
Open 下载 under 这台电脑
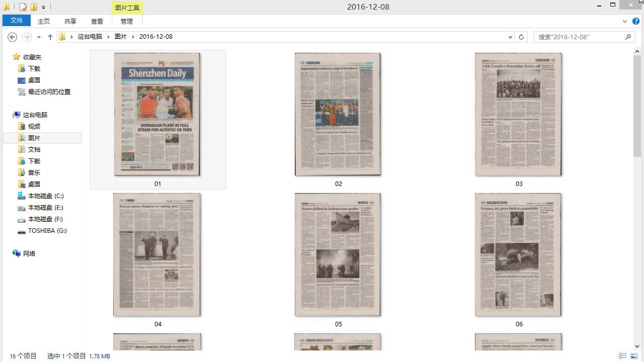34,161
